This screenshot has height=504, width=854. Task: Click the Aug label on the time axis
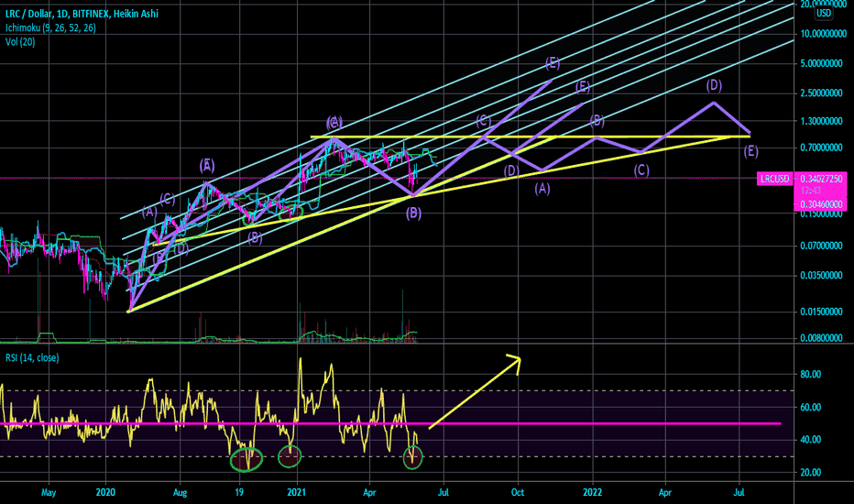click(x=180, y=493)
